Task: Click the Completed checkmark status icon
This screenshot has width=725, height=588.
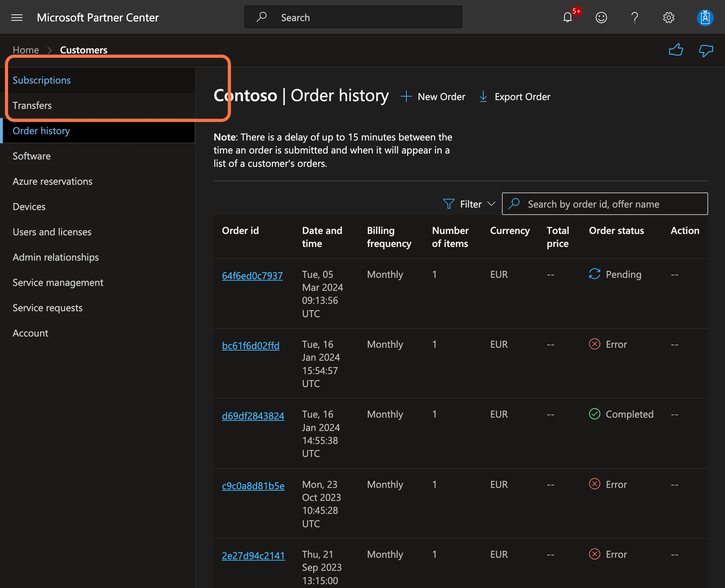Action: click(x=594, y=414)
